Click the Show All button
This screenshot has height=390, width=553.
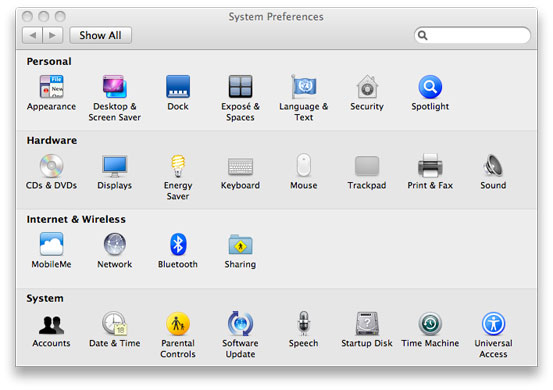coord(101,35)
